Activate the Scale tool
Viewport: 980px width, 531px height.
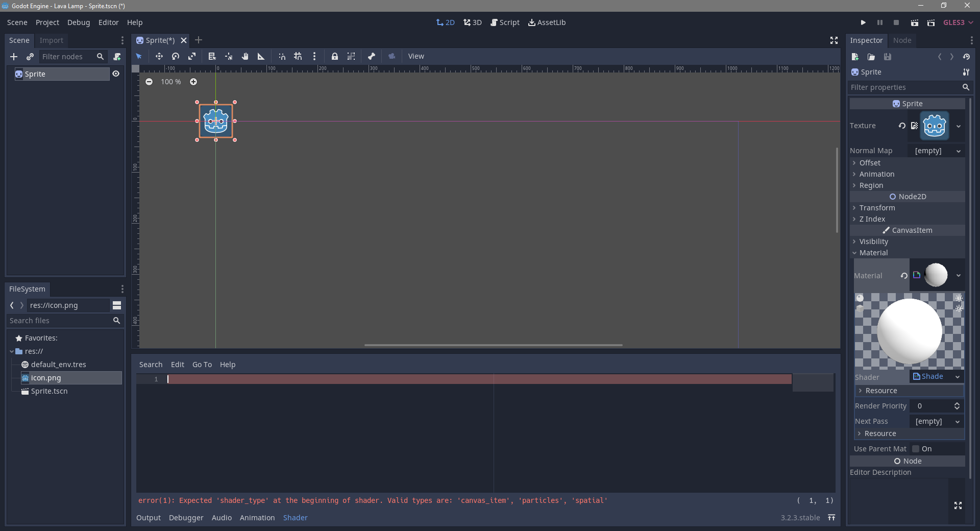coord(192,56)
